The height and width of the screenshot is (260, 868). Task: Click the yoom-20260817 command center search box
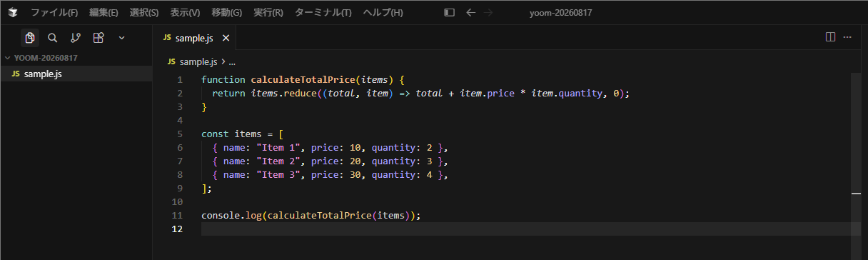pos(560,13)
